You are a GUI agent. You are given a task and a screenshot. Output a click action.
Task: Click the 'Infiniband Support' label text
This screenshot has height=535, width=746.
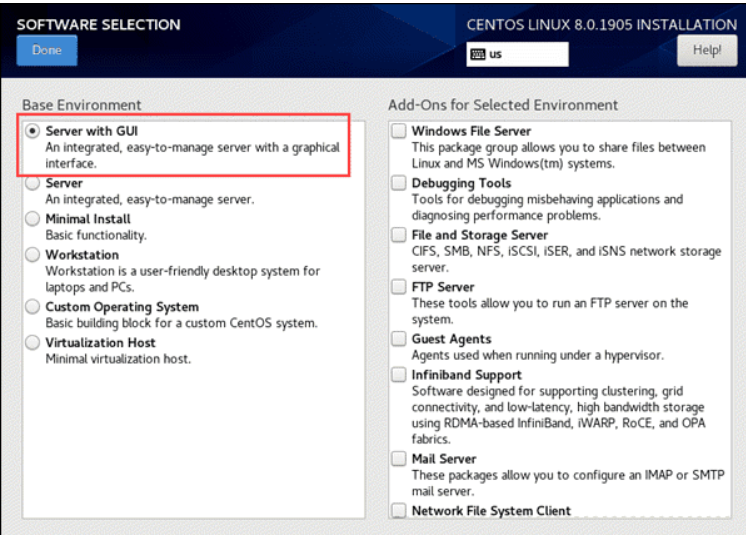467,375
